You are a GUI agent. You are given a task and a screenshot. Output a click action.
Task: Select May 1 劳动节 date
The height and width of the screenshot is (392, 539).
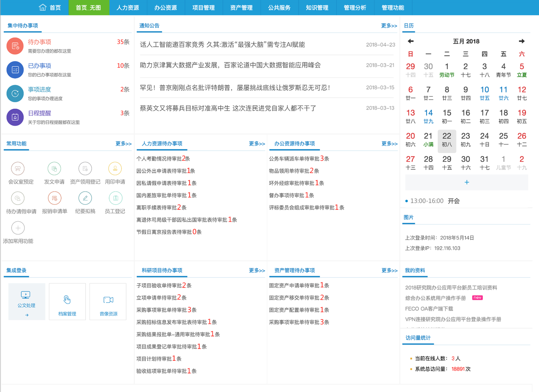447,70
